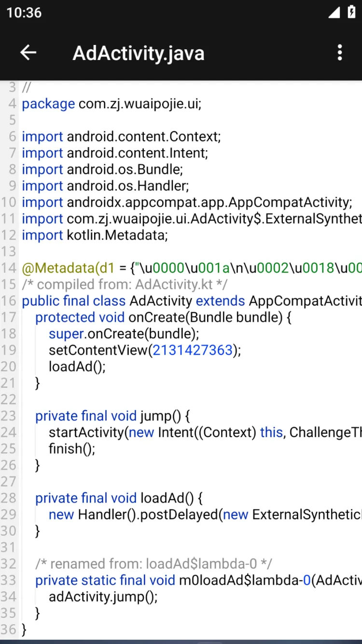This screenshot has height=644, width=362.
Task: Click the resource ID 2131427363
Action: (193, 350)
